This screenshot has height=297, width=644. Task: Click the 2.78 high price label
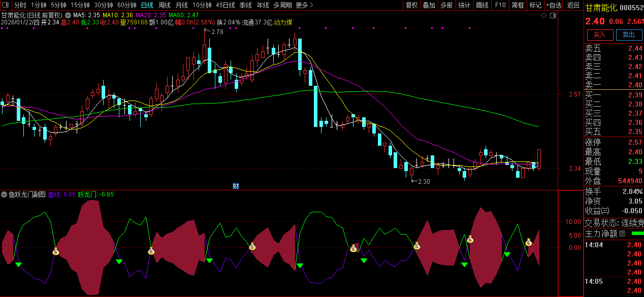[217, 32]
